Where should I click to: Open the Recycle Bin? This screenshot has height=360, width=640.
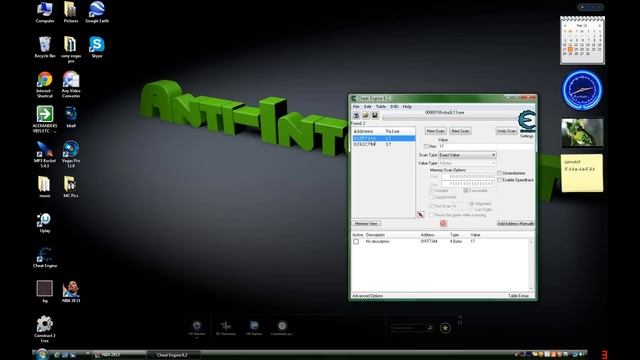[45, 47]
